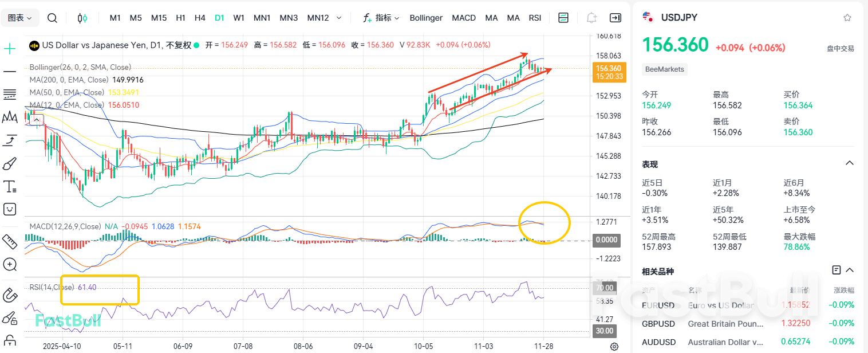This screenshot has width=868, height=353.
Task: Open Bollinger indicator settings
Action: pos(426,18)
